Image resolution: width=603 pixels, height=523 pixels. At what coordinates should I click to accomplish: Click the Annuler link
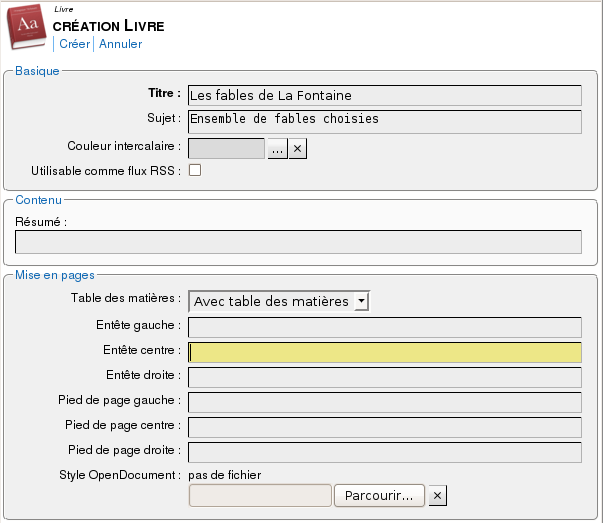tap(120, 44)
